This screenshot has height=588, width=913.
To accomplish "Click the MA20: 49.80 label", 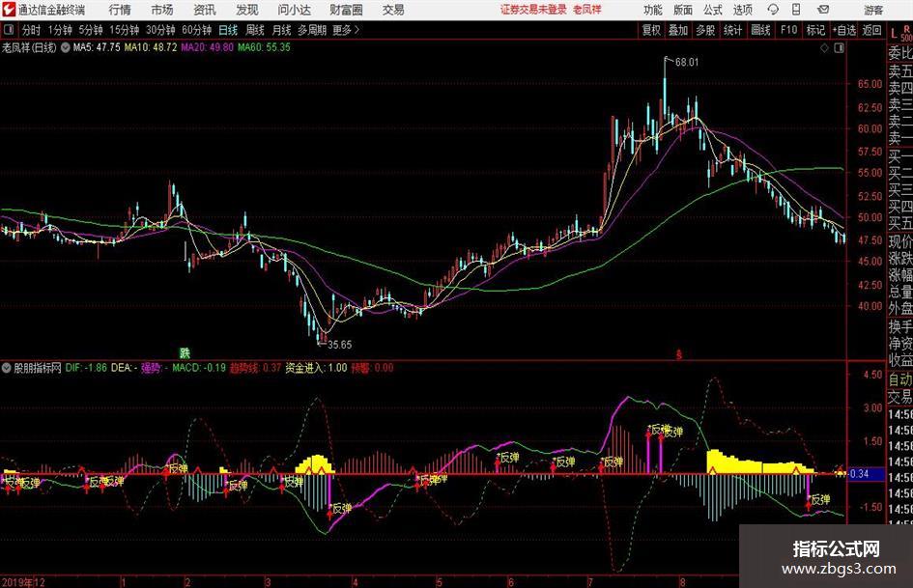I will 207,47.
